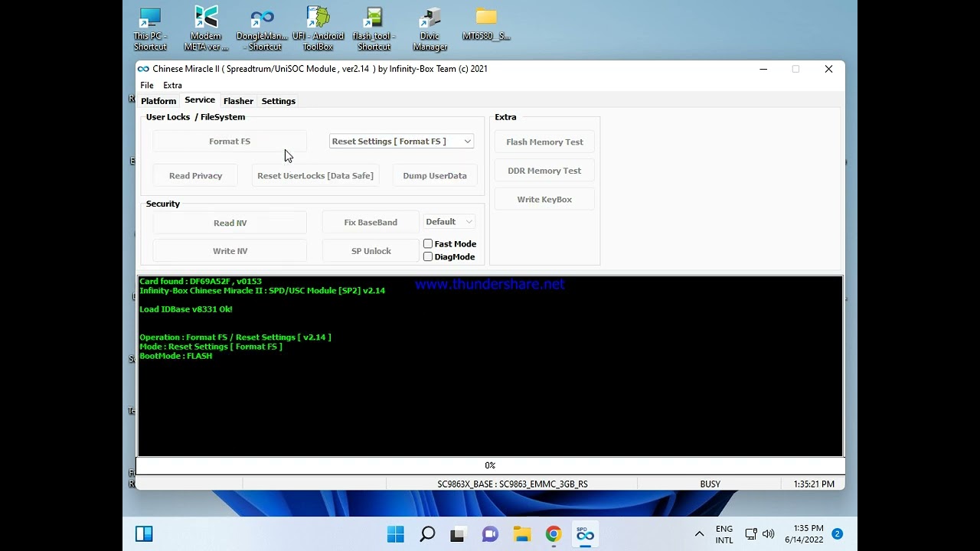Click the Infinity logo in title bar
The height and width of the screenshot is (551, 980).
[143, 69]
